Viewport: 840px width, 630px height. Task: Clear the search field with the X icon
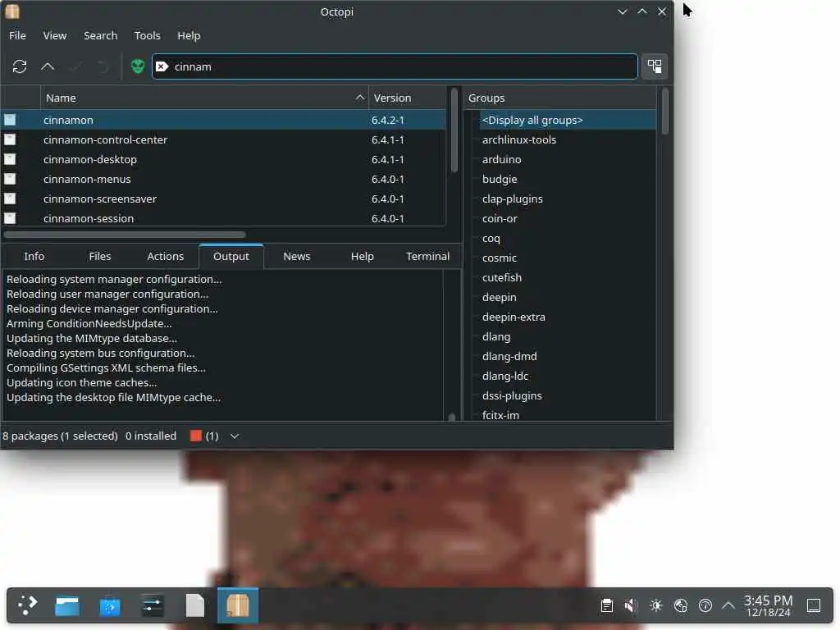point(162,66)
